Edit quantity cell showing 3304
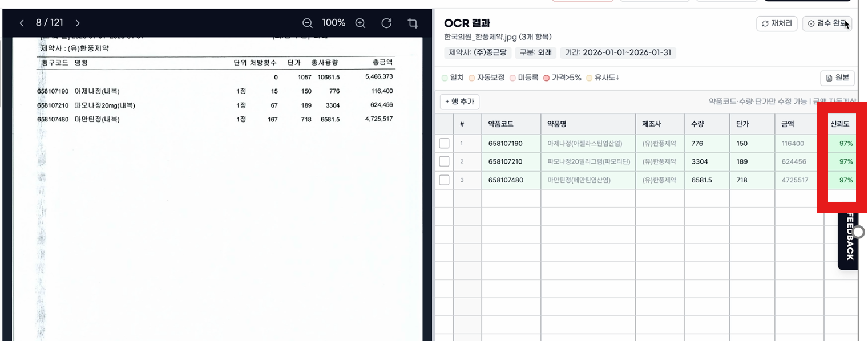868x341 pixels. 706,162
